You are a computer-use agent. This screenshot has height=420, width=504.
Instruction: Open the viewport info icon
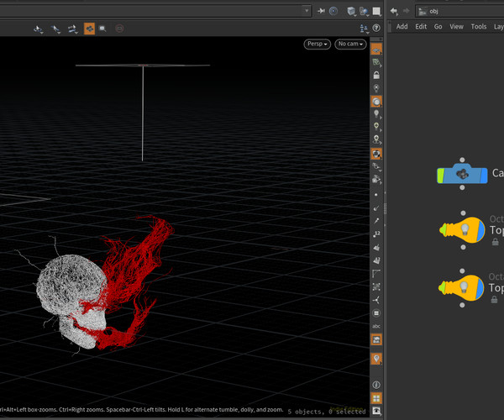pos(377,384)
